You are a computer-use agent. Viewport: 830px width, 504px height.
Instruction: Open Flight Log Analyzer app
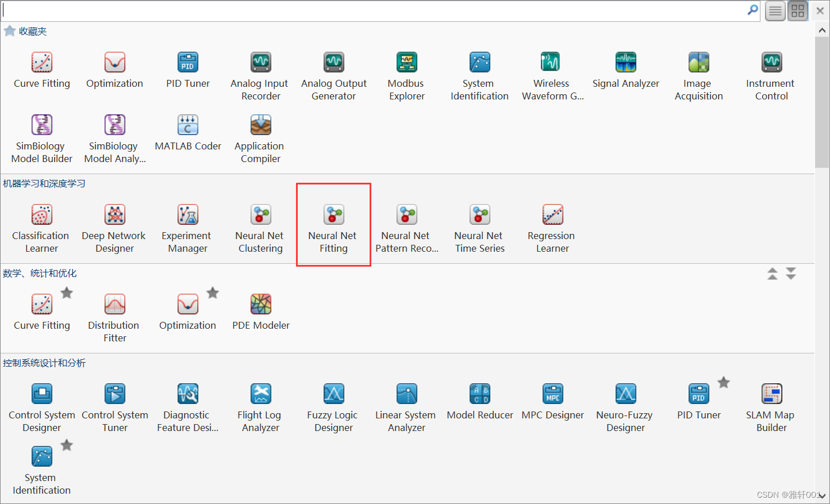point(261,409)
